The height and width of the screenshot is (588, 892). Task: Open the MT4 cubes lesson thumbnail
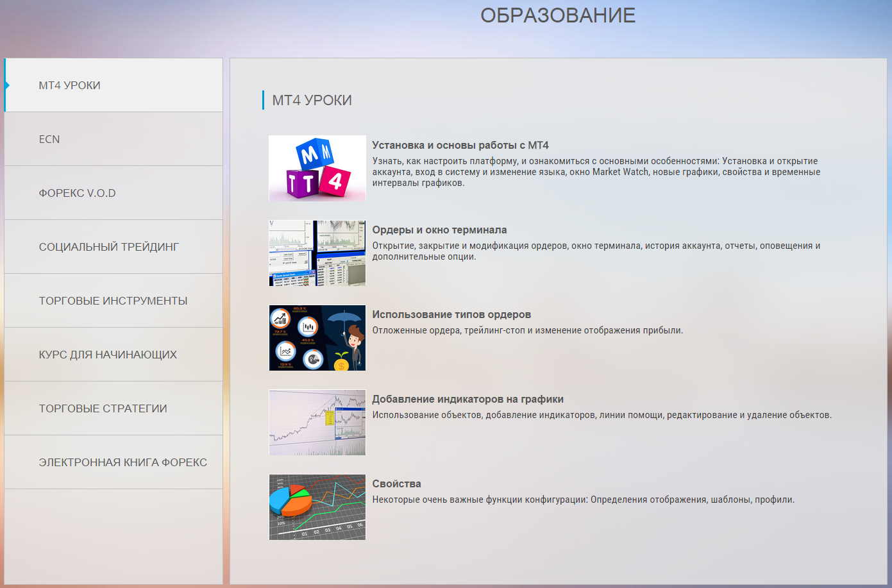click(317, 168)
